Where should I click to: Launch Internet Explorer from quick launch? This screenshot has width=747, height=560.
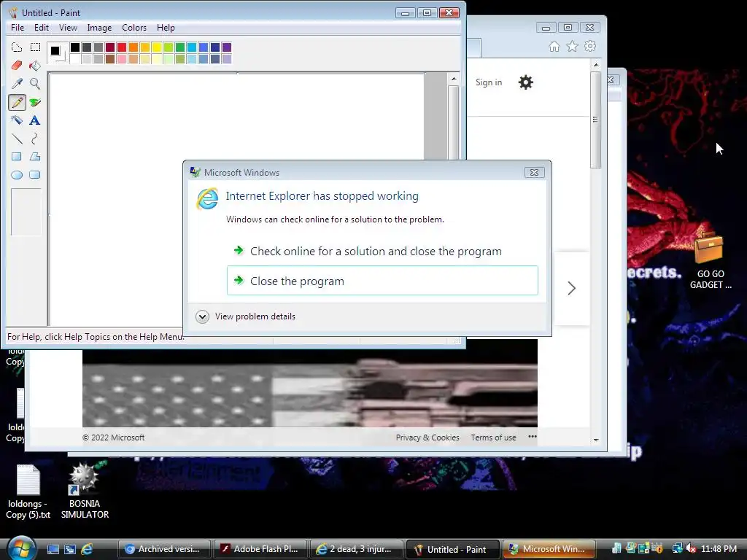[87, 549]
